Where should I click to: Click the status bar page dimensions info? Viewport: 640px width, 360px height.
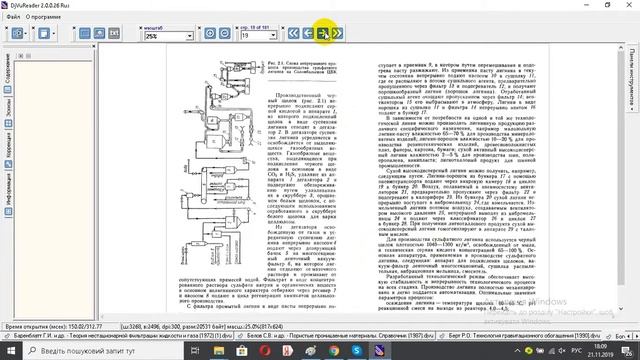click(202, 327)
